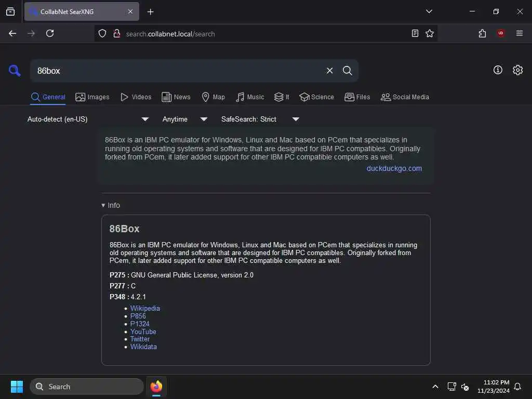Show hidden system tray icons
532x399 pixels.
tap(435, 387)
